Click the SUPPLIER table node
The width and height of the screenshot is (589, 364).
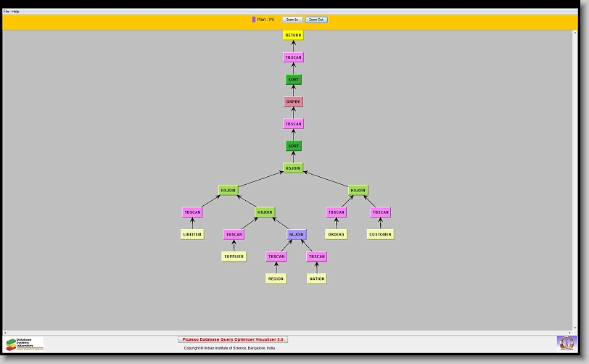click(x=234, y=256)
